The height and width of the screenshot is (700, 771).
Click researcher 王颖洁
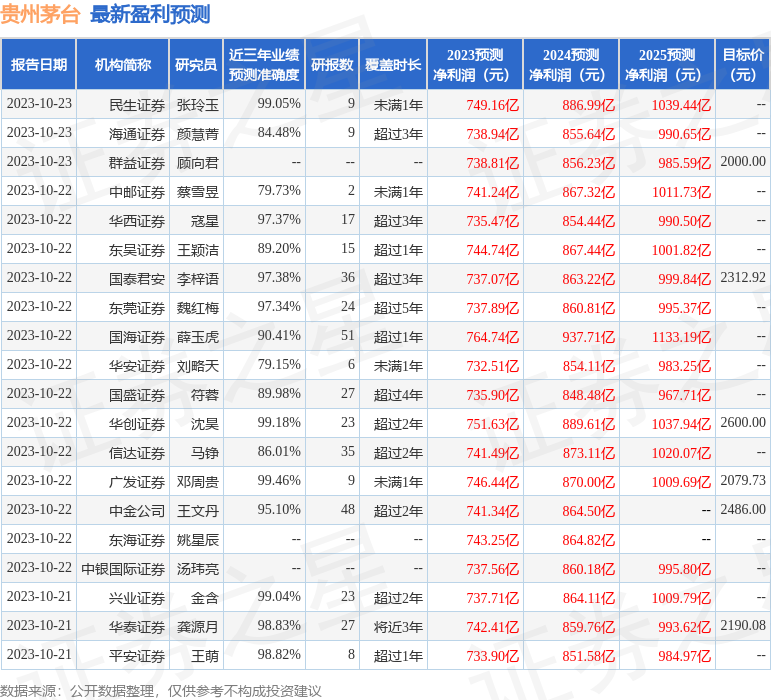(x=198, y=250)
